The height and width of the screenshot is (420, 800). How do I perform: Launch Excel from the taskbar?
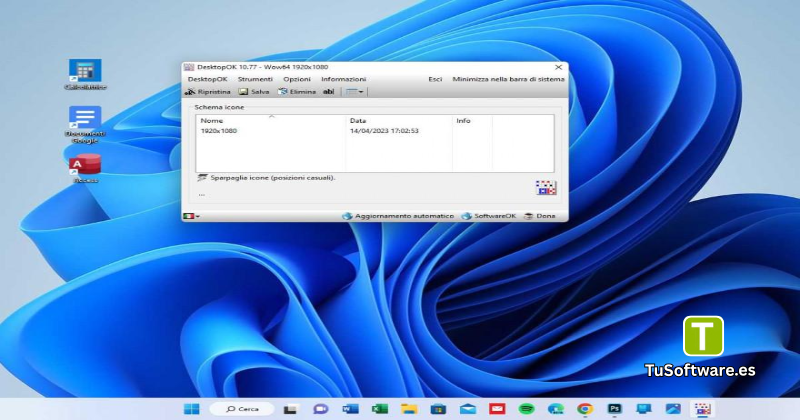380,409
